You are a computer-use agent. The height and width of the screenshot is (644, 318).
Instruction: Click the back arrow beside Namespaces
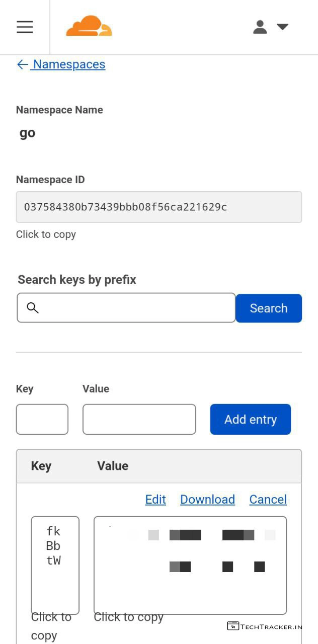point(22,64)
